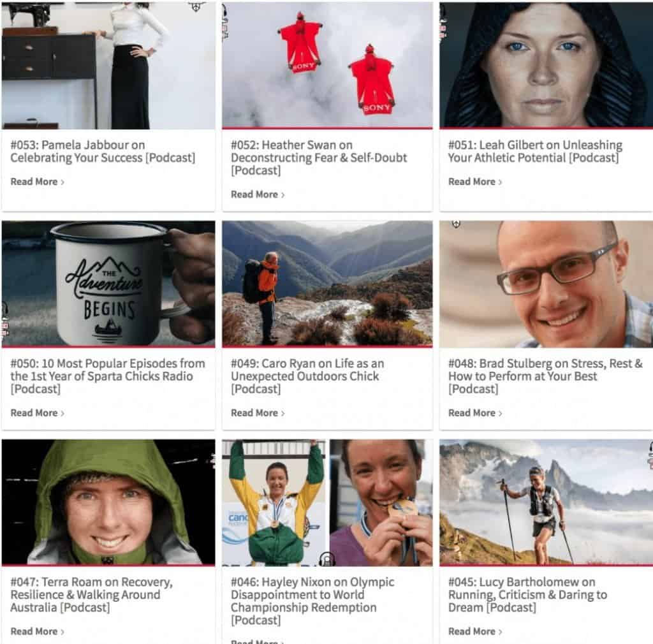Click Read More under Lucy Bartholomew episode

(474, 631)
